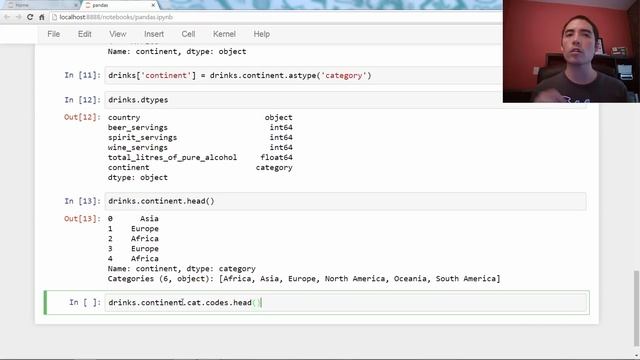Open the View menu
Screen dimensions: 640x360
[118, 34]
